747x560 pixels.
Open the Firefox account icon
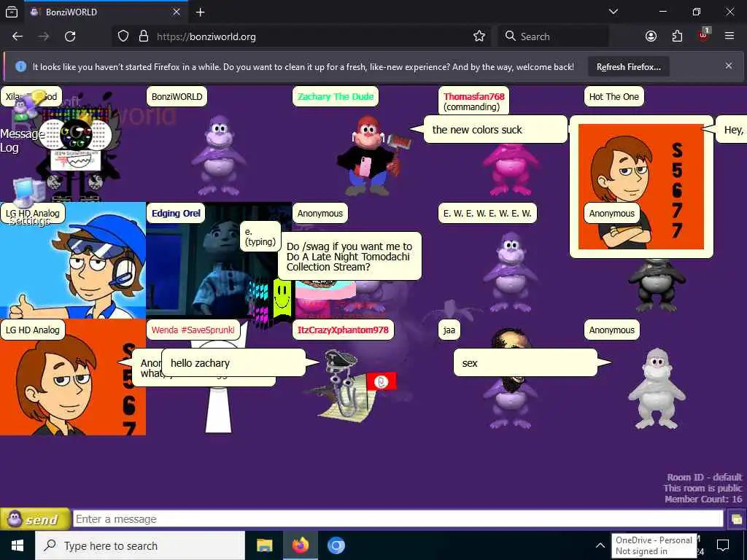pos(651,36)
